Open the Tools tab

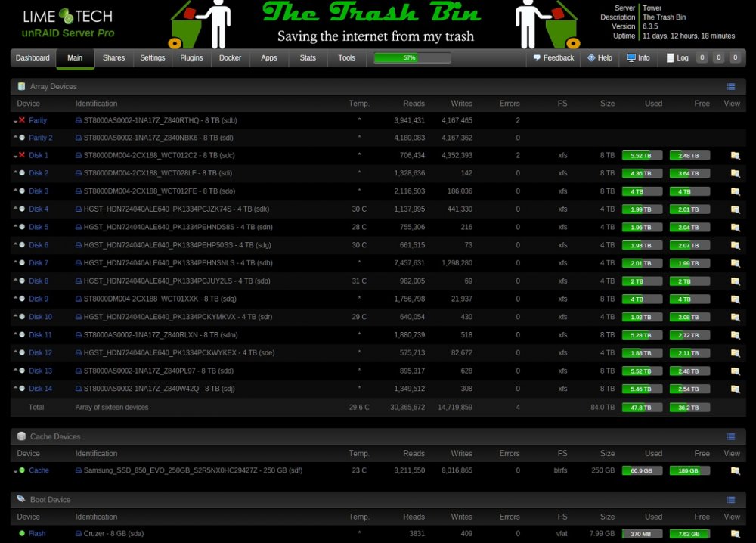click(x=347, y=58)
